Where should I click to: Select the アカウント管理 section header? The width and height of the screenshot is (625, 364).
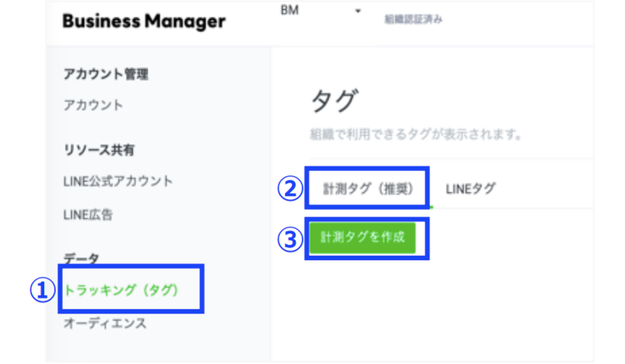(x=106, y=75)
